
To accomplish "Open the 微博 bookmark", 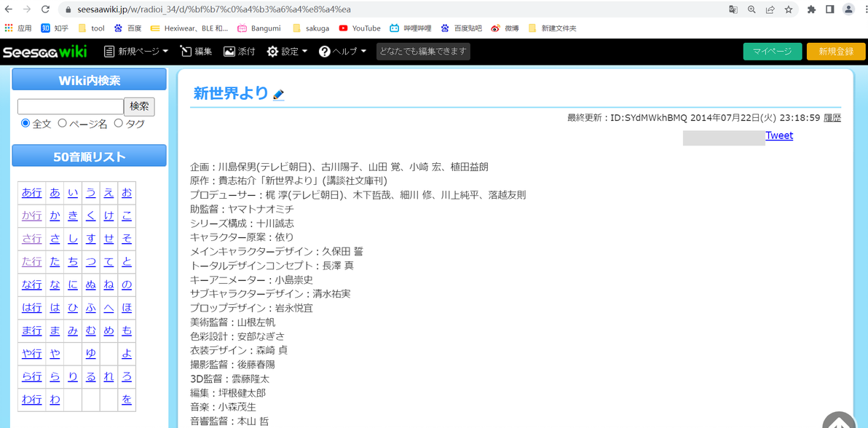I will 505,28.
